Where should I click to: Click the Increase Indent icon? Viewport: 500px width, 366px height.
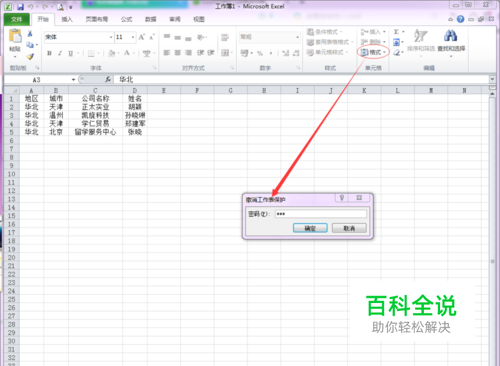click(211, 53)
